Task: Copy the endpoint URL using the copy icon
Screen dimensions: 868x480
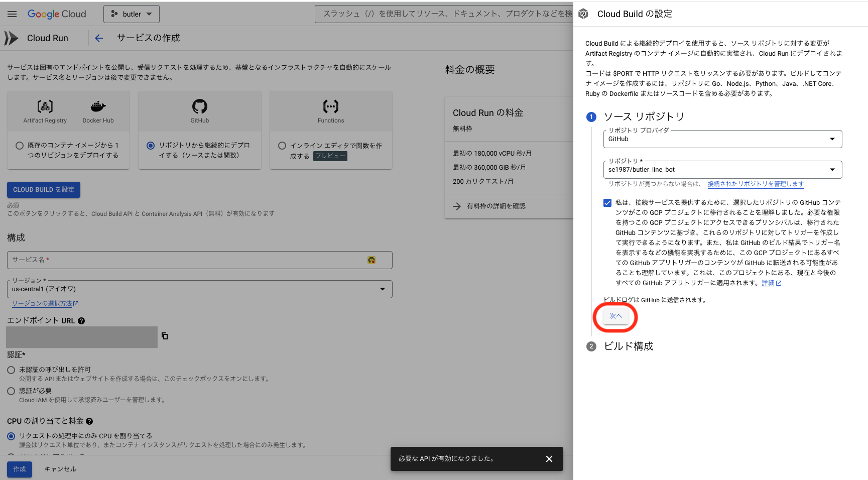Action: (165, 336)
